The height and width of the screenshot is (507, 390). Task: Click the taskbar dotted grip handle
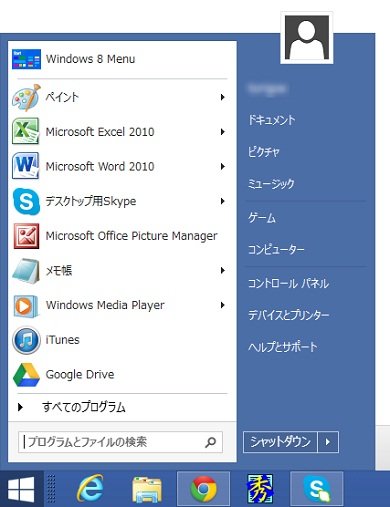51,489
